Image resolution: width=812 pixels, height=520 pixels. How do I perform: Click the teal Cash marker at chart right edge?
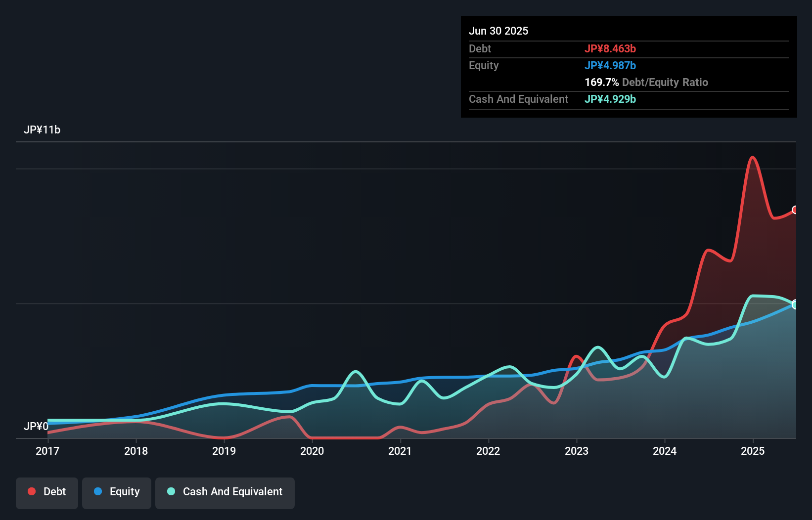coord(795,303)
